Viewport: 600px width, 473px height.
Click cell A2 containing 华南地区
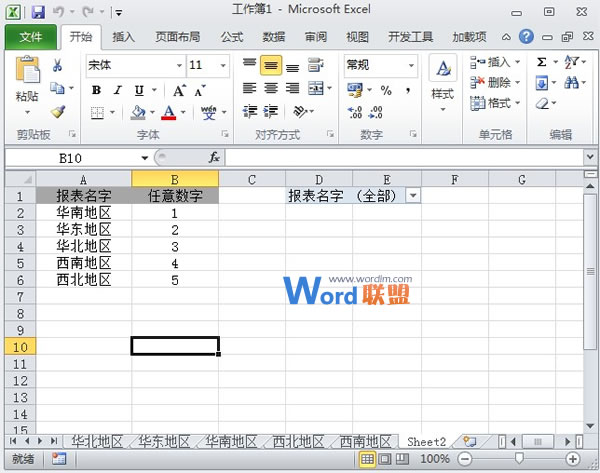point(84,213)
